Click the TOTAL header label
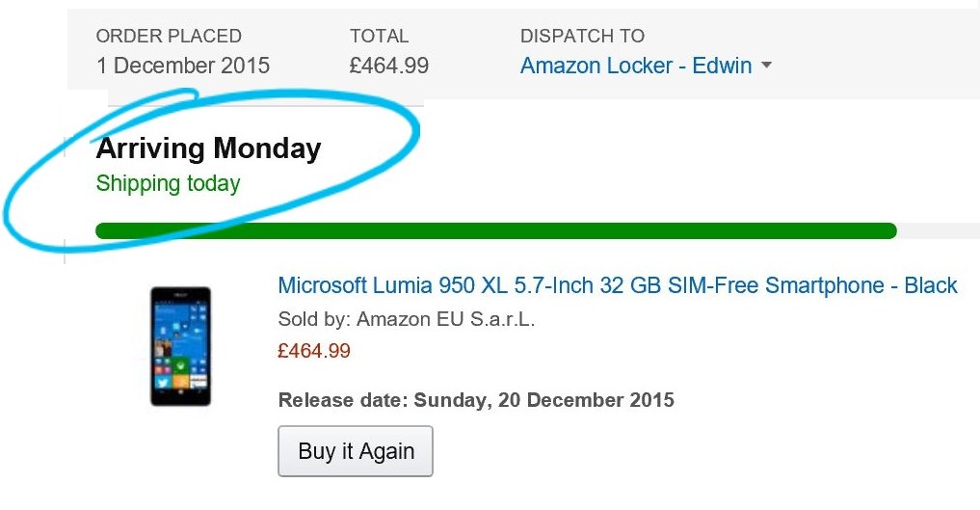 pyautogui.click(x=379, y=37)
